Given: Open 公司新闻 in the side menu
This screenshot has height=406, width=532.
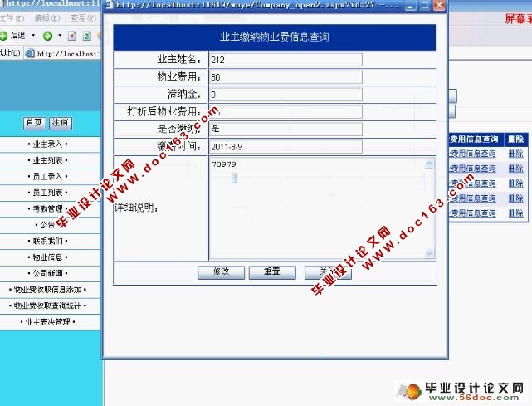Looking at the screenshot, I should 48,273.
